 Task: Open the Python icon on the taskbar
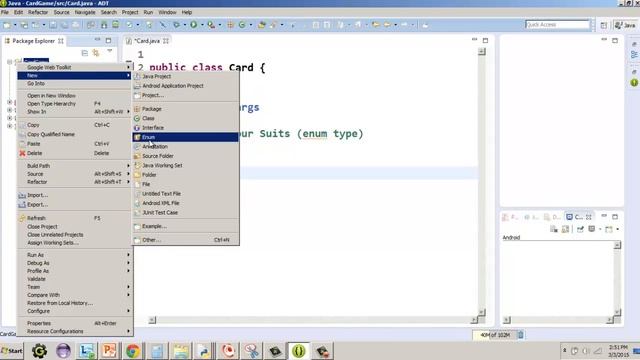[x=204, y=351]
